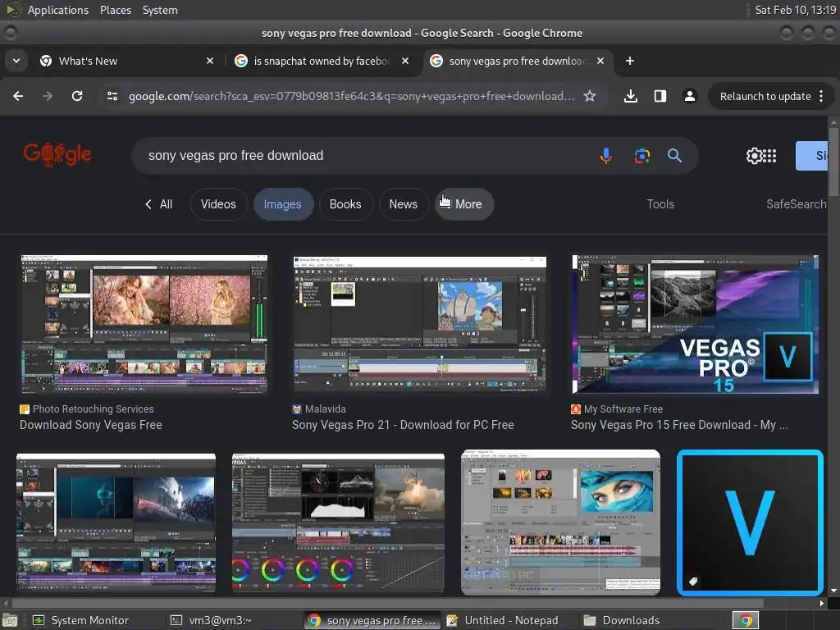View site information icon in address bar

pos(112,96)
